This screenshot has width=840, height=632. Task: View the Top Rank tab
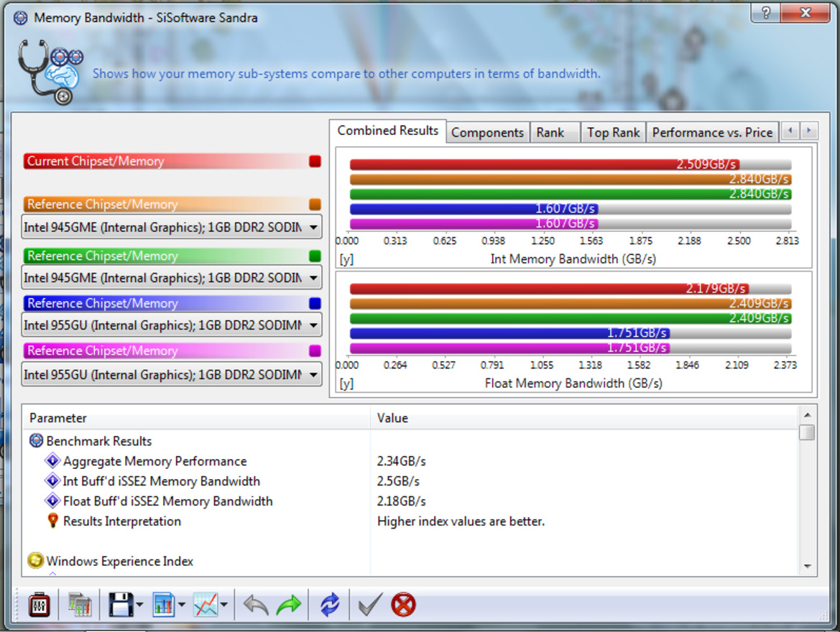coord(613,132)
